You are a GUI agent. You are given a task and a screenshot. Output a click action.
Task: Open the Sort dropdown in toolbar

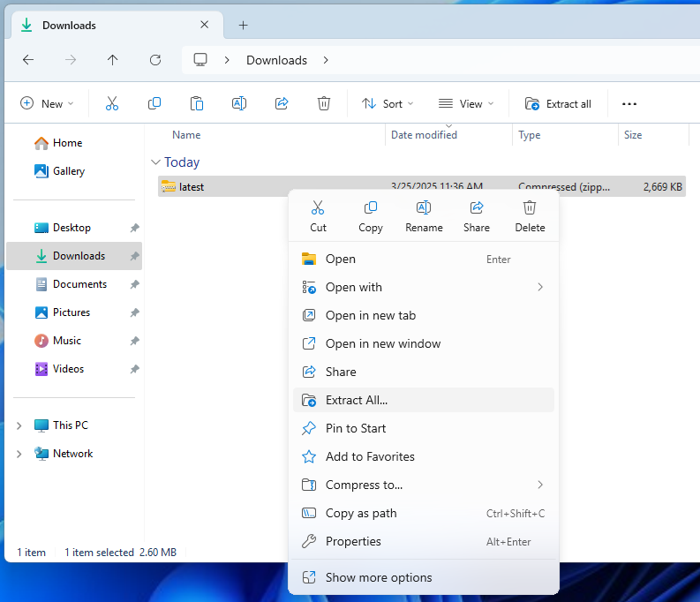[x=388, y=103]
